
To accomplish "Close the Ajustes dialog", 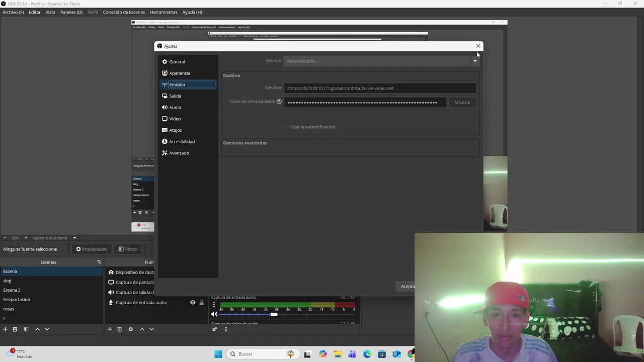I will point(478,46).
